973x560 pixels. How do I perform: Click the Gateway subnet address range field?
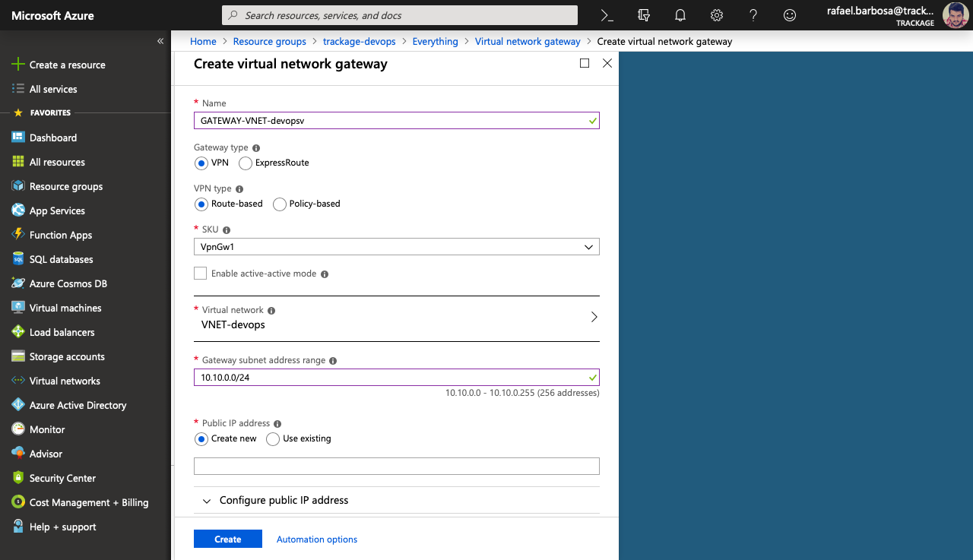397,377
